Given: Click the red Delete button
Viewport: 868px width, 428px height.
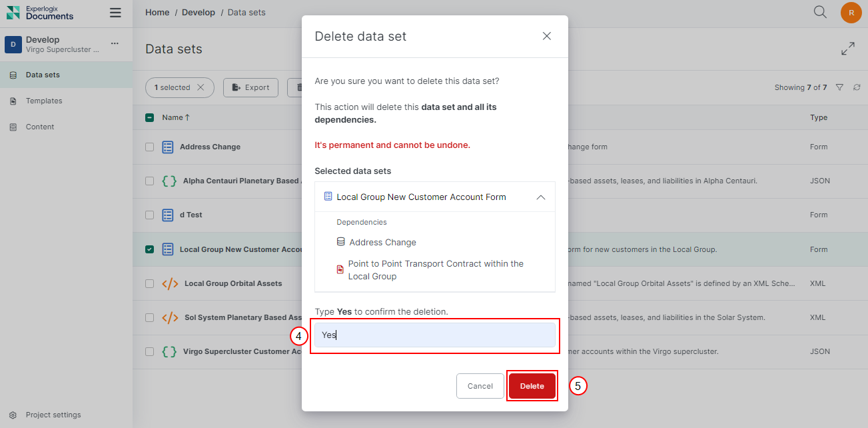Looking at the screenshot, I should pyautogui.click(x=532, y=386).
